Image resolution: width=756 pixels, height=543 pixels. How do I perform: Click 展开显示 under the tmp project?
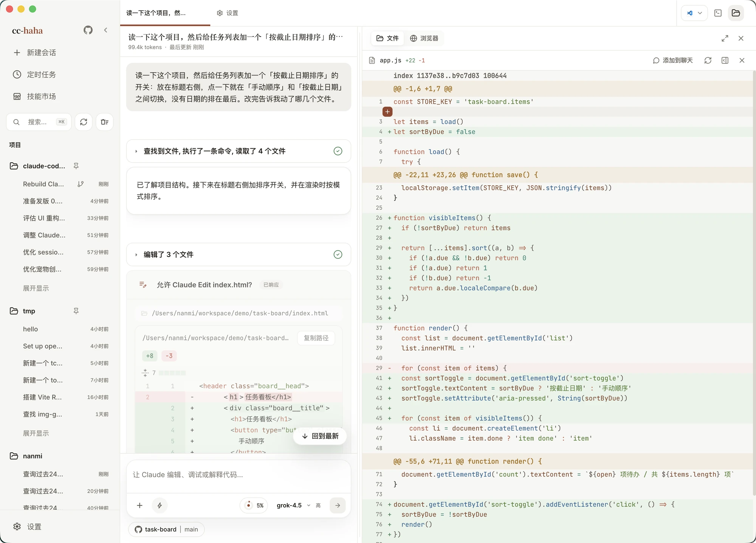[36, 433]
